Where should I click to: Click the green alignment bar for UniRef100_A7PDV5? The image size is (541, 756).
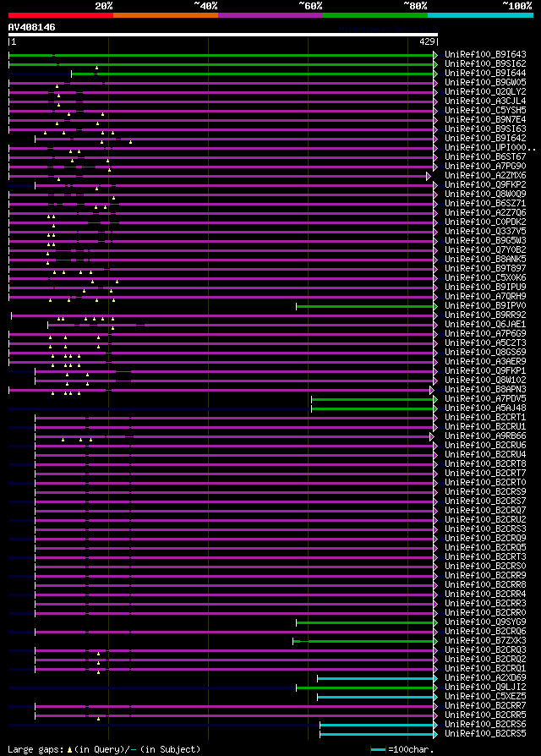(x=373, y=399)
